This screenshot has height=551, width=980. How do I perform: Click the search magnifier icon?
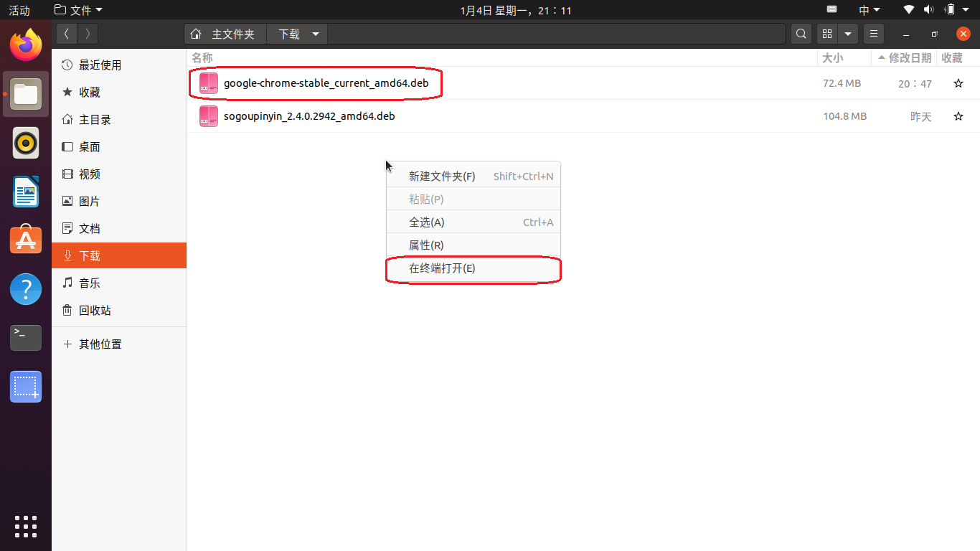pyautogui.click(x=801, y=34)
